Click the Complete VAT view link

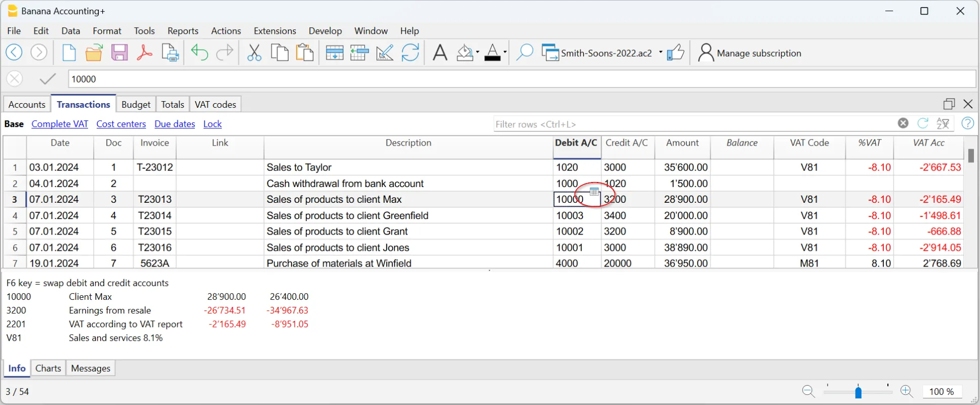pyautogui.click(x=60, y=124)
